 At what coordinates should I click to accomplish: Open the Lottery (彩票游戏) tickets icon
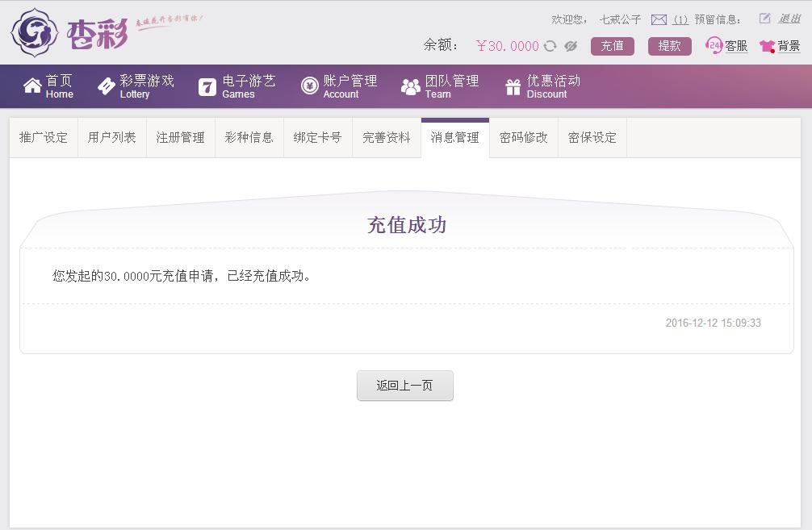pos(105,86)
